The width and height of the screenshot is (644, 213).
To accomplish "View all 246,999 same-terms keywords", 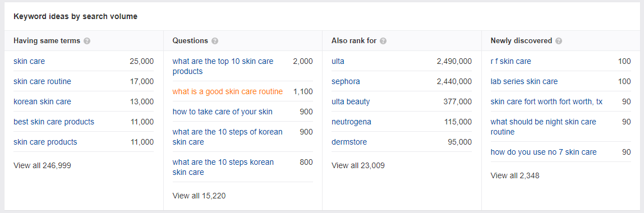I will [x=42, y=166].
